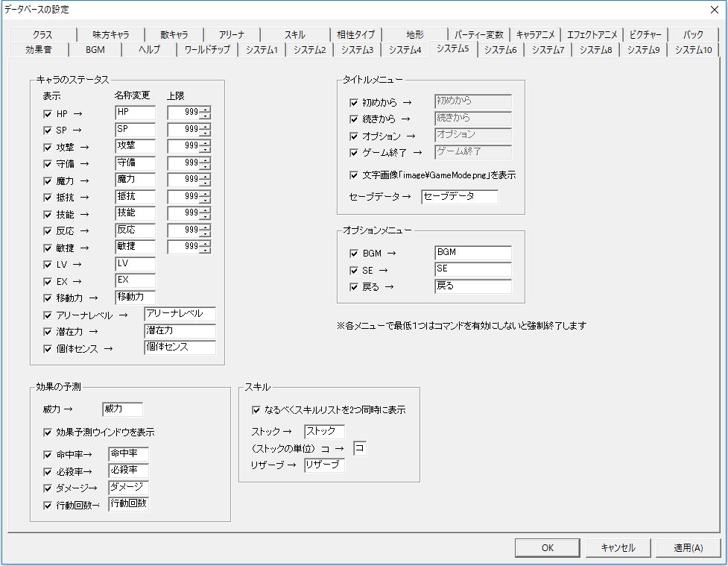Image resolution: width=728 pixels, height=566 pixels.
Task: Click the ダメージ name field
Action: tap(129, 487)
